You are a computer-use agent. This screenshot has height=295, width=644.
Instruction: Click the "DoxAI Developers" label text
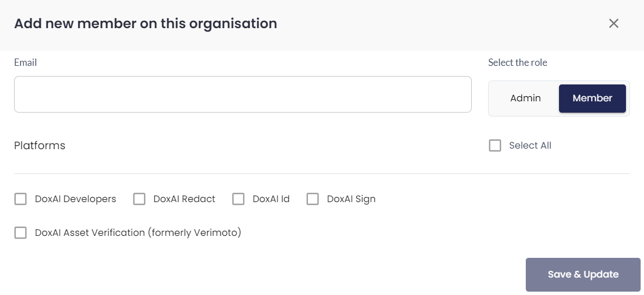point(75,199)
